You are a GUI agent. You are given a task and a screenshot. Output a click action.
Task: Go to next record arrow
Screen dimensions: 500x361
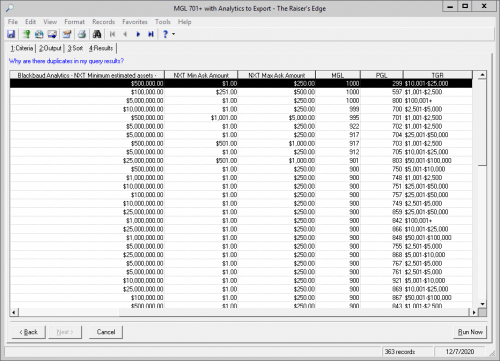point(138,34)
